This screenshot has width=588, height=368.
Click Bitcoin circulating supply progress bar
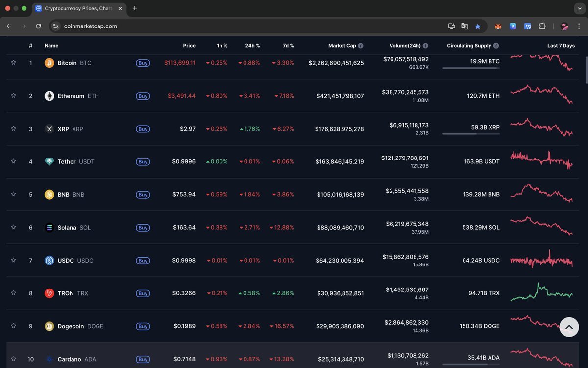click(x=471, y=68)
